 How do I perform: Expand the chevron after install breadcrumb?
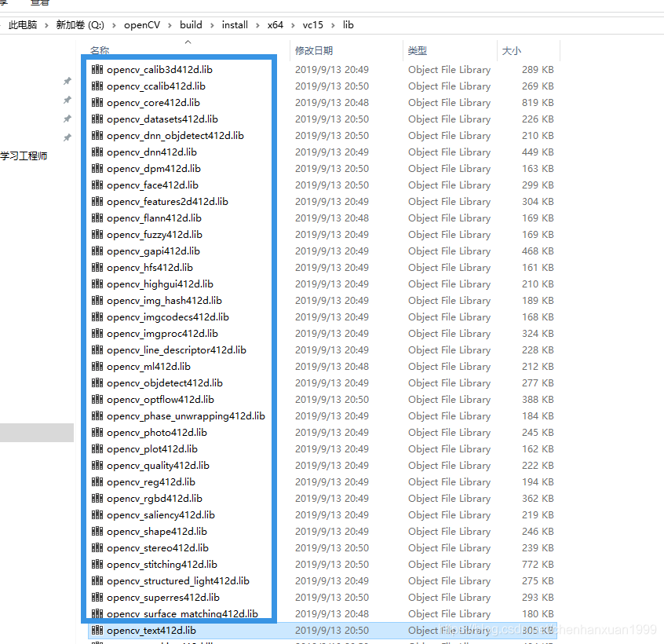(x=257, y=25)
